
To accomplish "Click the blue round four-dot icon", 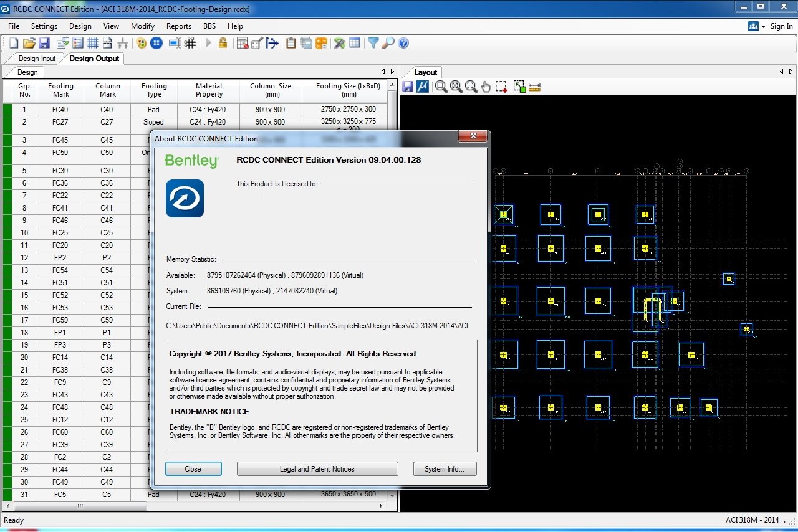I will pos(157,43).
